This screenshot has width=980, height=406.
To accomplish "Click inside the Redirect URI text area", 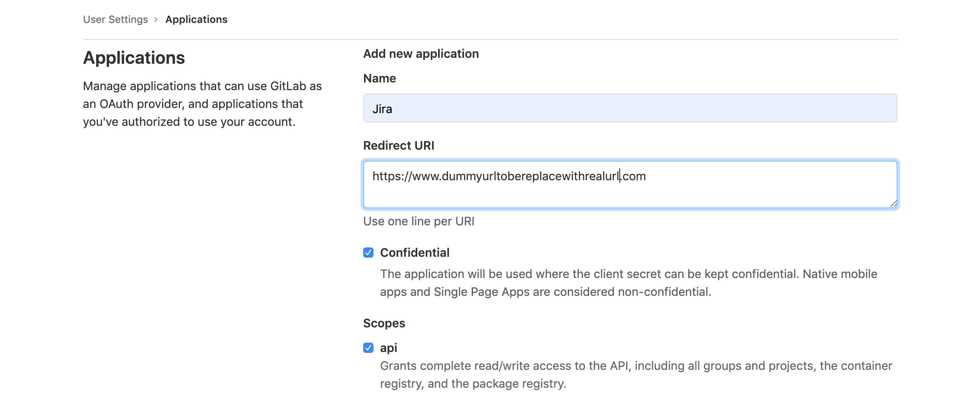I will [630, 191].
